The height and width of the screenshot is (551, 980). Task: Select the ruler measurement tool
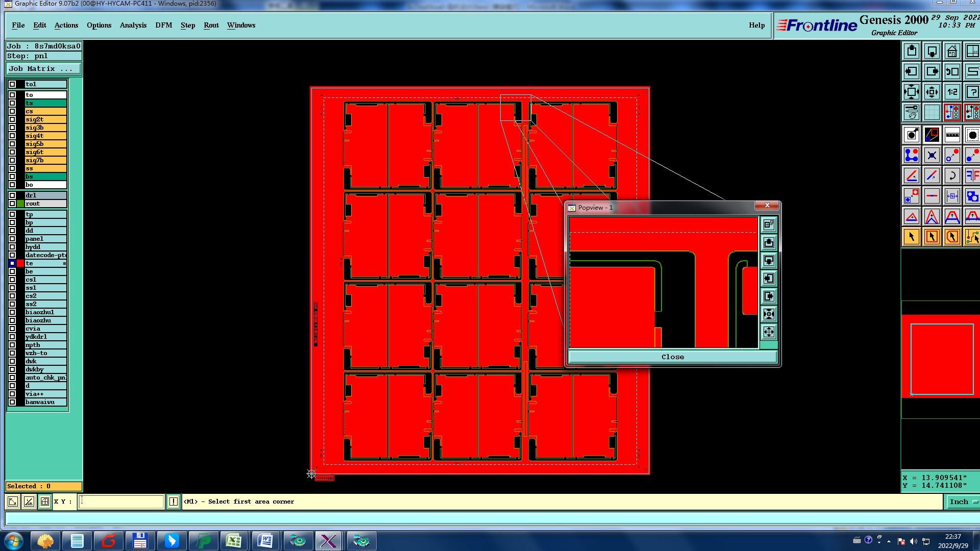(x=952, y=135)
